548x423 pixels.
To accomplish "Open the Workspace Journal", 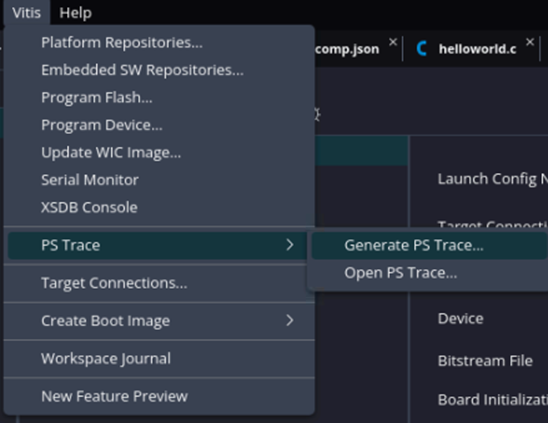I will tap(159, 359).
